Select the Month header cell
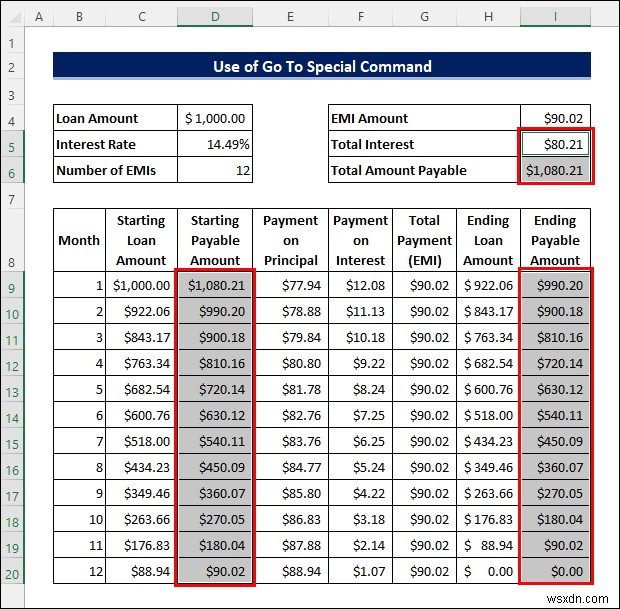The height and width of the screenshot is (609, 620). [x=79, y=240]
